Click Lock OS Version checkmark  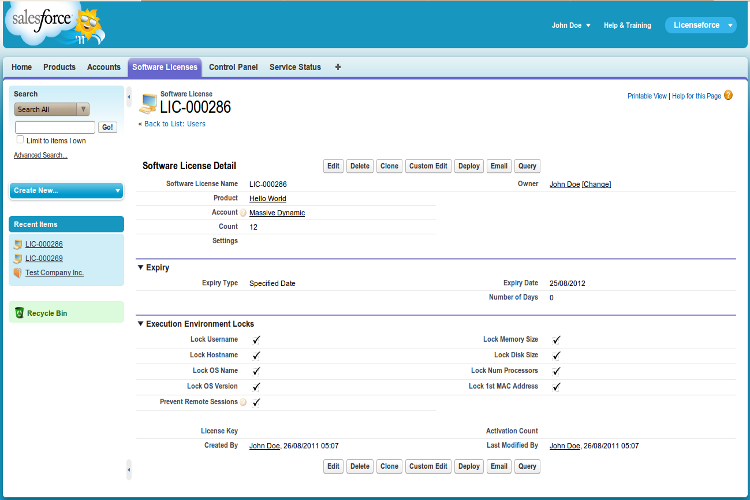coord(256,387)
